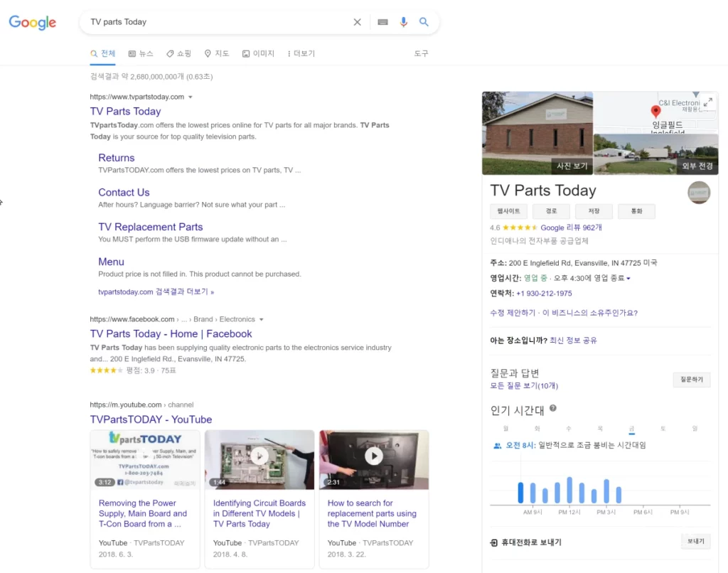The height and width of the screenshot is (573, 728).
Task: Open TV Parts Today - Home | Facebook
Action: (x=171, y=334)
